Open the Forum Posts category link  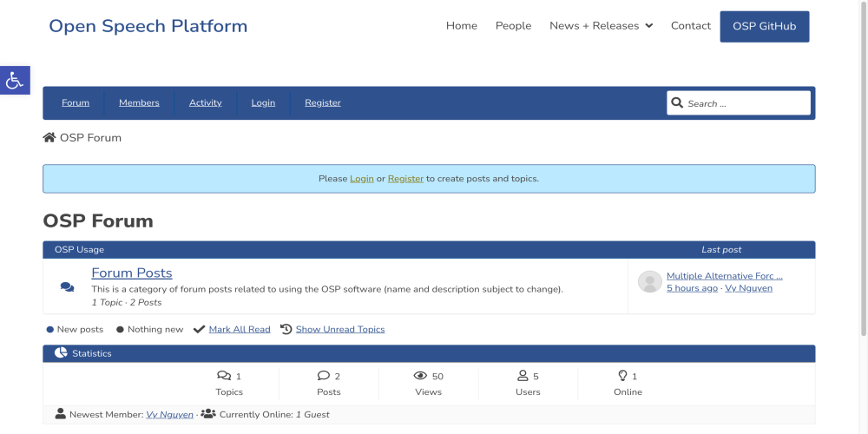(x=132, y=273)
